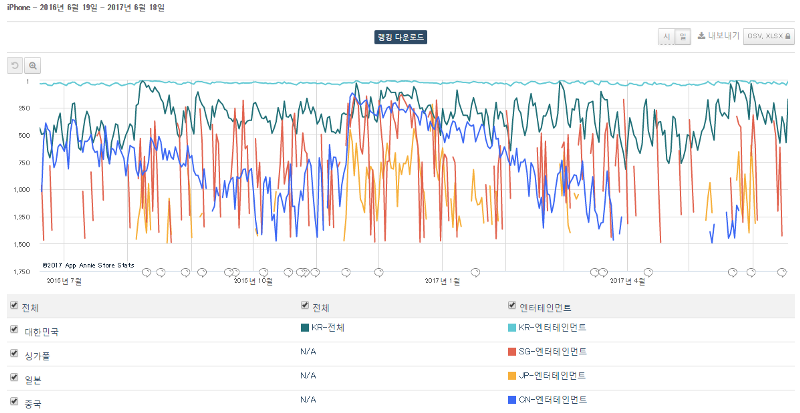800x413 pixels.
Task: Click the SG-엔터테인먼트 legend label
Action: [x=553, y=352]
